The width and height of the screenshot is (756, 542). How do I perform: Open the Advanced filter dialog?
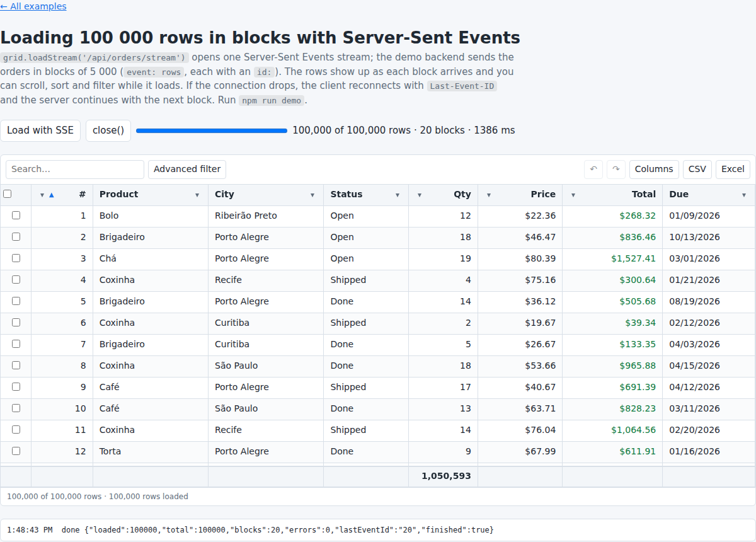(x=187, y=169)
